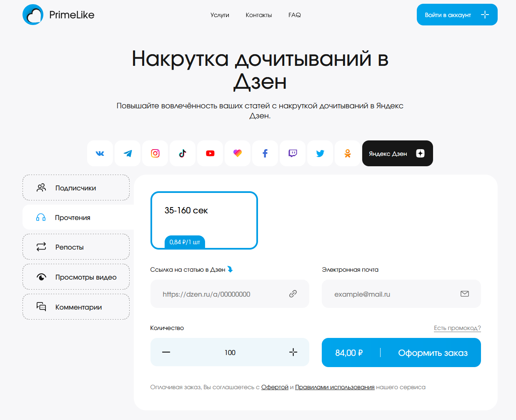
Task: Click the blue arrow beside article link label
Action: click(x=230, y=269)
